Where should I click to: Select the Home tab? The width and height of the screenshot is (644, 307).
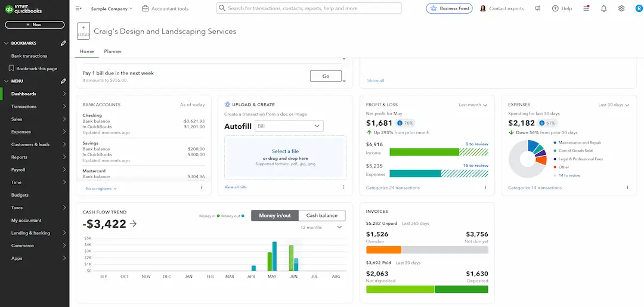(x=86, y=51)
